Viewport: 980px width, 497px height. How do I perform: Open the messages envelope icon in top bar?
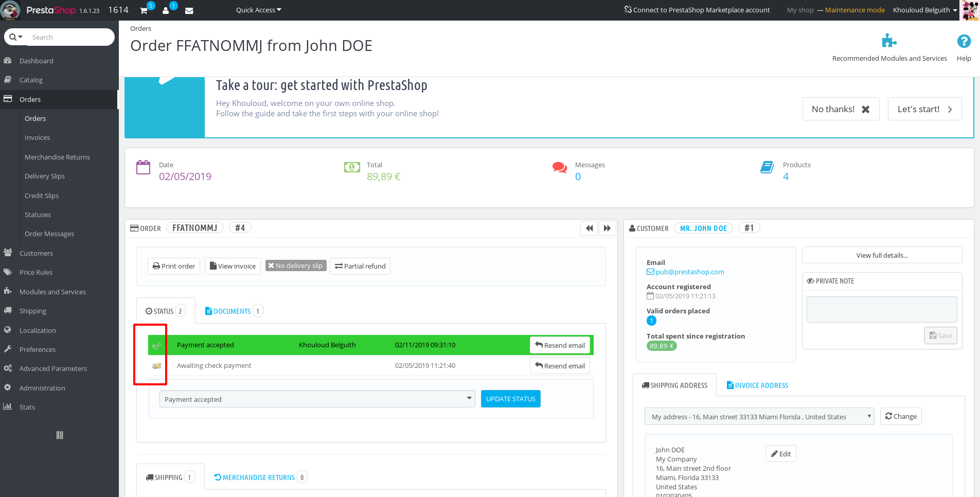189,10
